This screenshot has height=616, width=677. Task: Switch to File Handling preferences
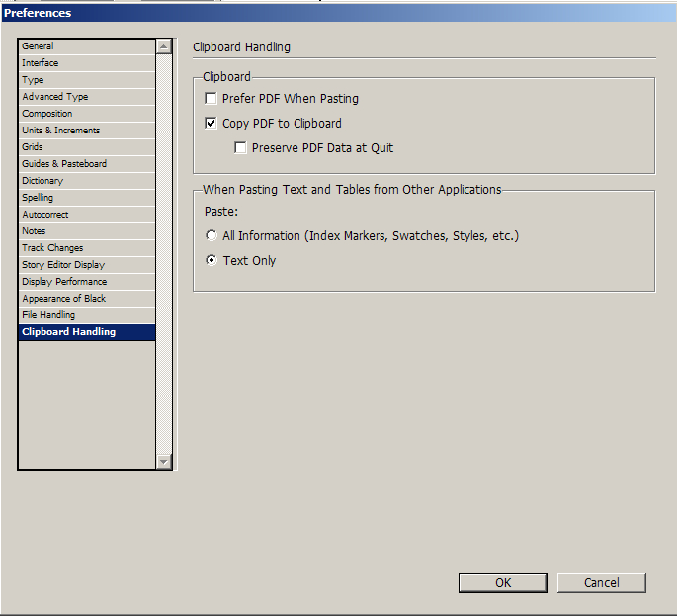point(87,315)
